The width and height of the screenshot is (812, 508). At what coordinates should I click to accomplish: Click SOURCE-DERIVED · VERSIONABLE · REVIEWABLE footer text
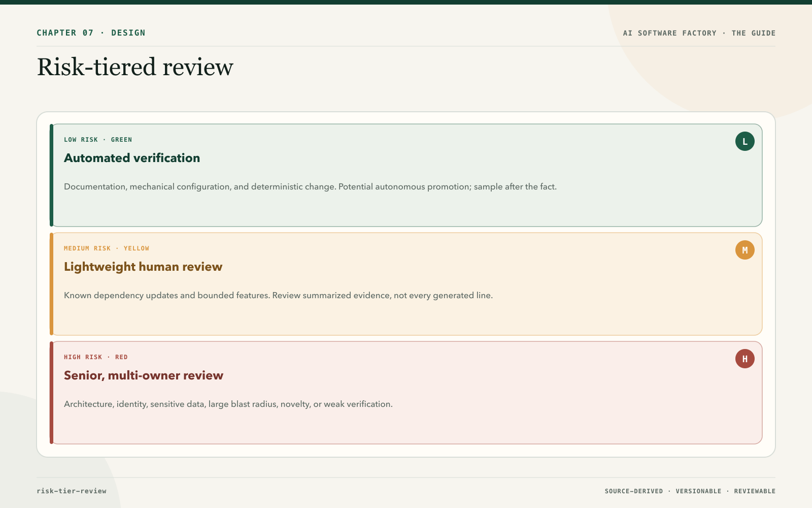690,491
